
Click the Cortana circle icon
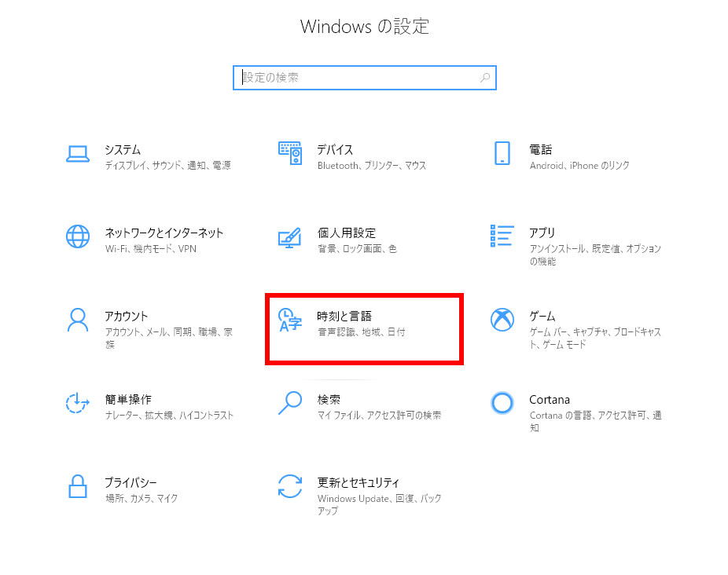tap(502, 403)
